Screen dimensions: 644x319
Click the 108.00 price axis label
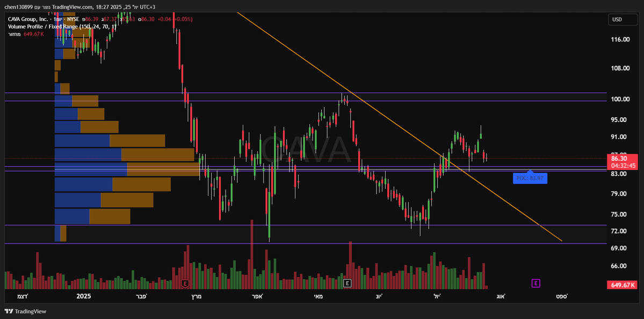[620, 68]
